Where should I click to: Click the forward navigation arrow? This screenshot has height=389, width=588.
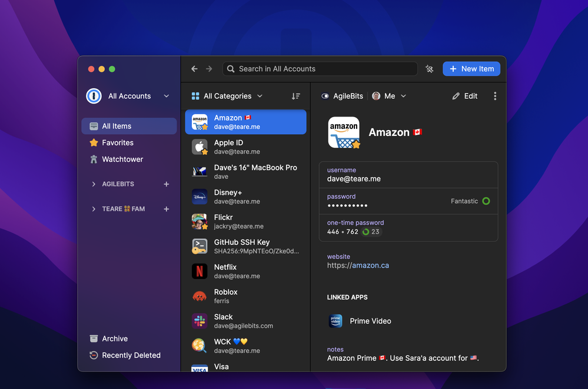pyautogui.click(x=209, y=69)
